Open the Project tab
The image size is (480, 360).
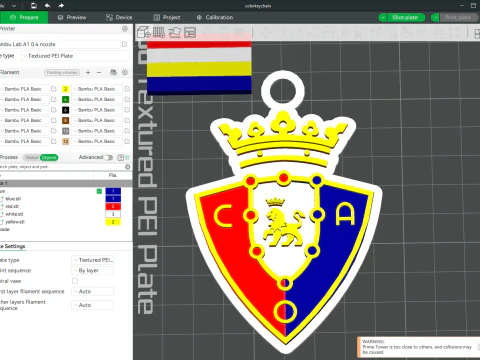(x=167, y=17)
